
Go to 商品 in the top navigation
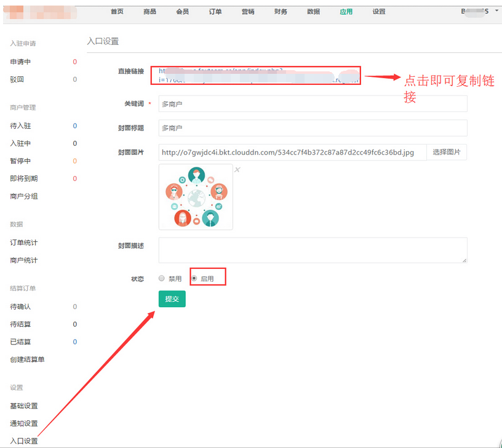149,12
